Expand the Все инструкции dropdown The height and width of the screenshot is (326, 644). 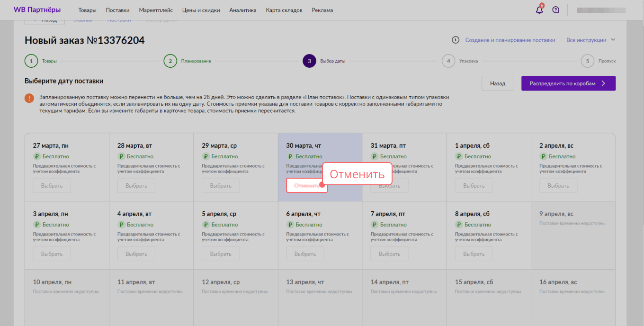pyautogui.click(x=590, y=40)
